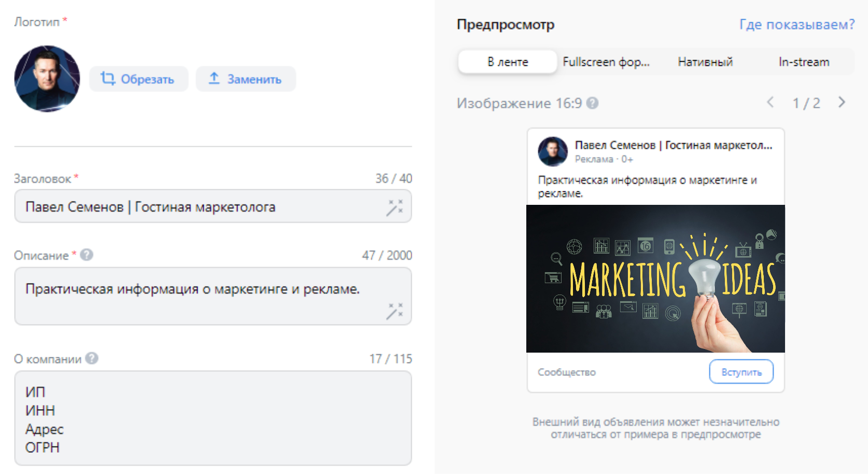Click the round logo avatar image
This screenshot has width=868, height=475.
tap(47, 79)
